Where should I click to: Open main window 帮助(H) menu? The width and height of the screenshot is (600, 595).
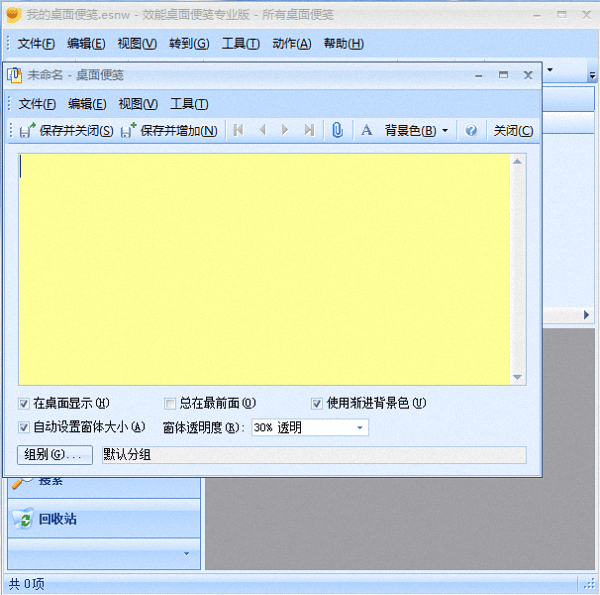click(344, 44)
